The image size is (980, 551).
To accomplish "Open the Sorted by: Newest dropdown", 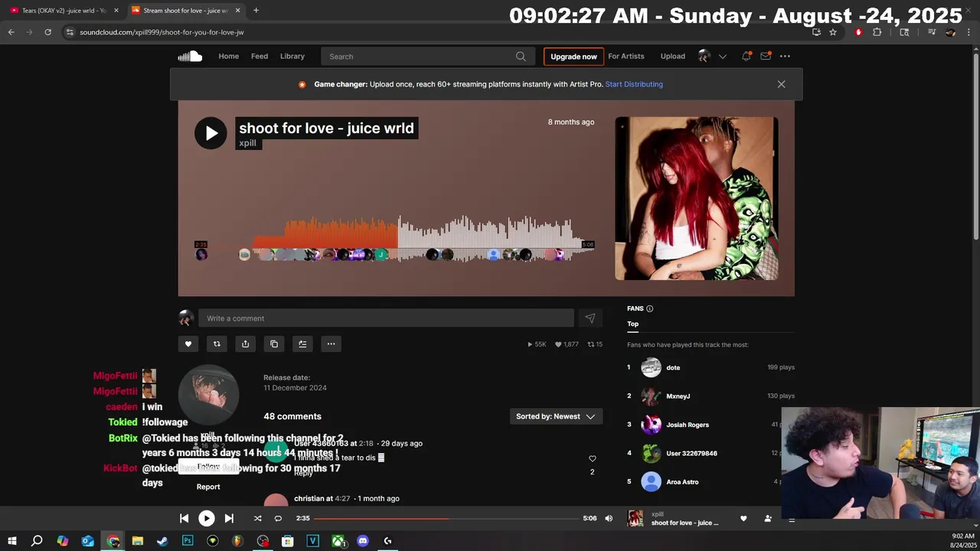I will pyautogui.click(x=556, y=416).
